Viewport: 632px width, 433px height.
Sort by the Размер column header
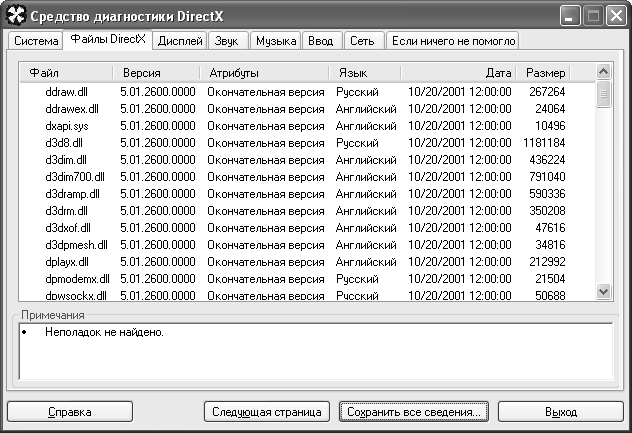pyautogui.click(x=546, y=73)
